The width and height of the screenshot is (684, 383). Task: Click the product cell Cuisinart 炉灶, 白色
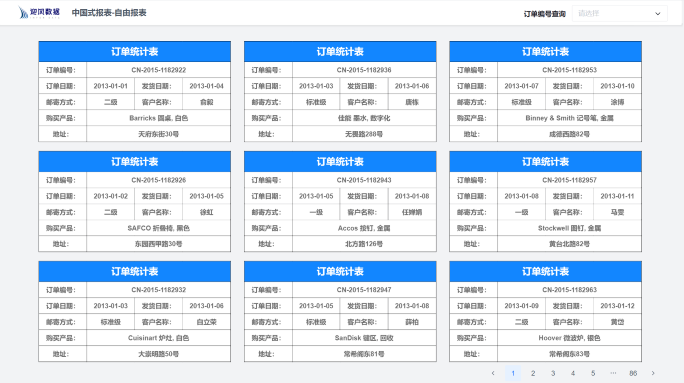(x=159, y=338)
